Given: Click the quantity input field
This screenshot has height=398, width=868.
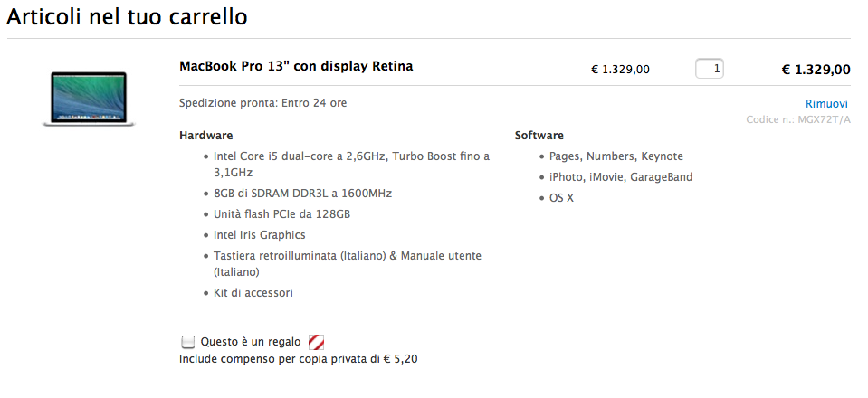Looking at the screenshot, I should click(710, 69).
